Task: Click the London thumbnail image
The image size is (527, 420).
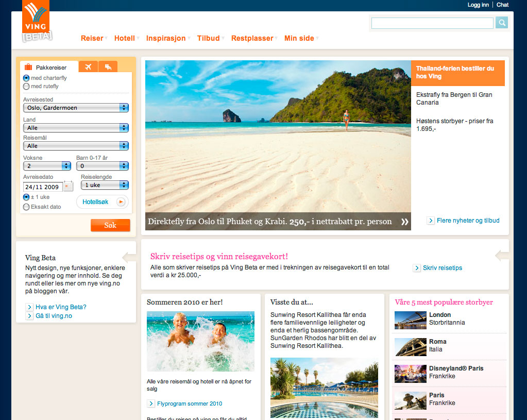Action: click(411, 320)
